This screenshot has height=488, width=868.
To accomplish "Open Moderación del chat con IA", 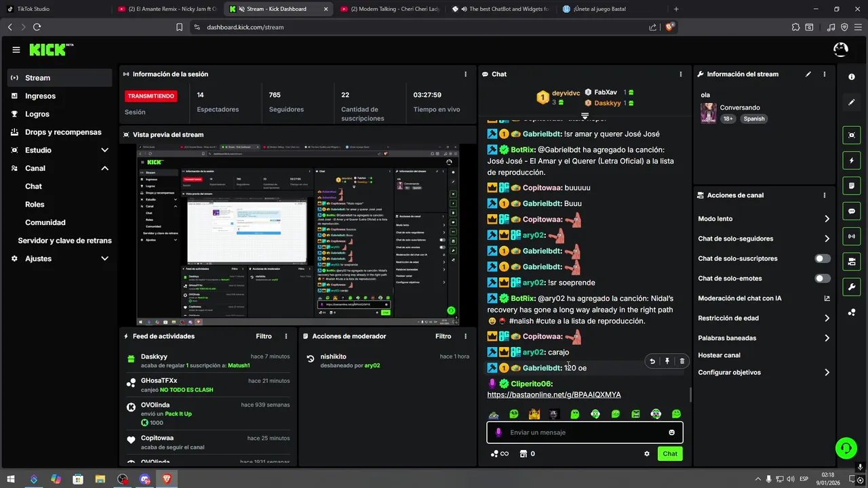I will click(764, 298).
